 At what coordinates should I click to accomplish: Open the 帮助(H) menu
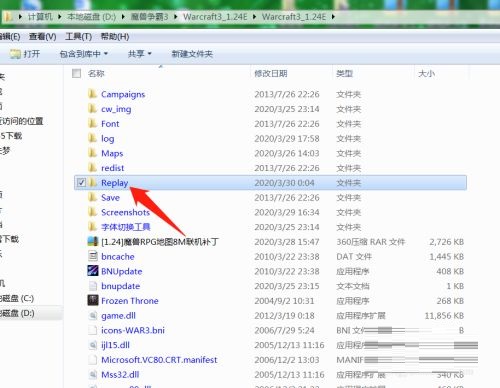[115, 36]
